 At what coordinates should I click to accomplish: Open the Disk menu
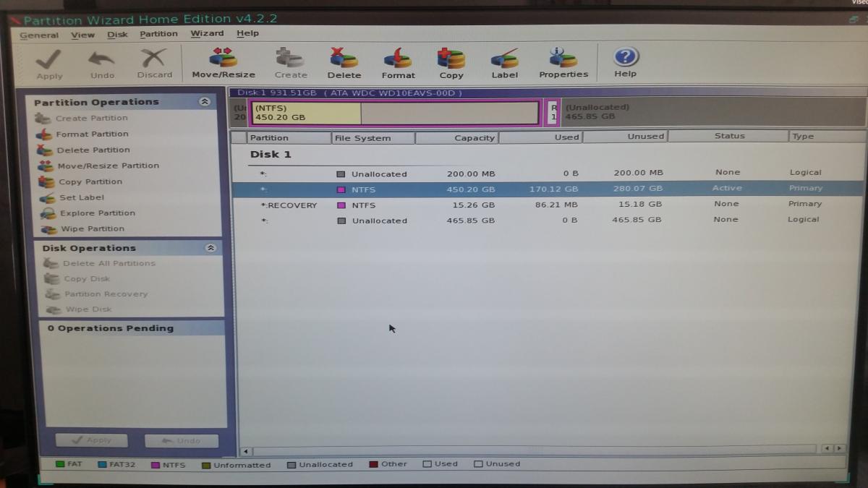coord(117,34)
